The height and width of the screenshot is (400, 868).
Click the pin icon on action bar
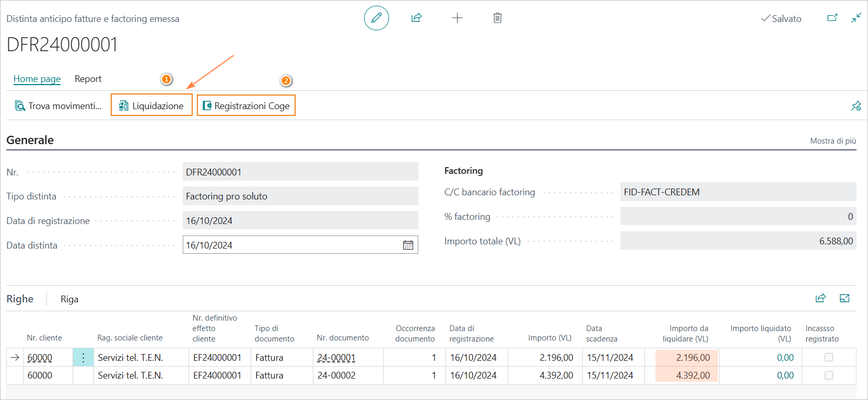click(x=856, y=106)
